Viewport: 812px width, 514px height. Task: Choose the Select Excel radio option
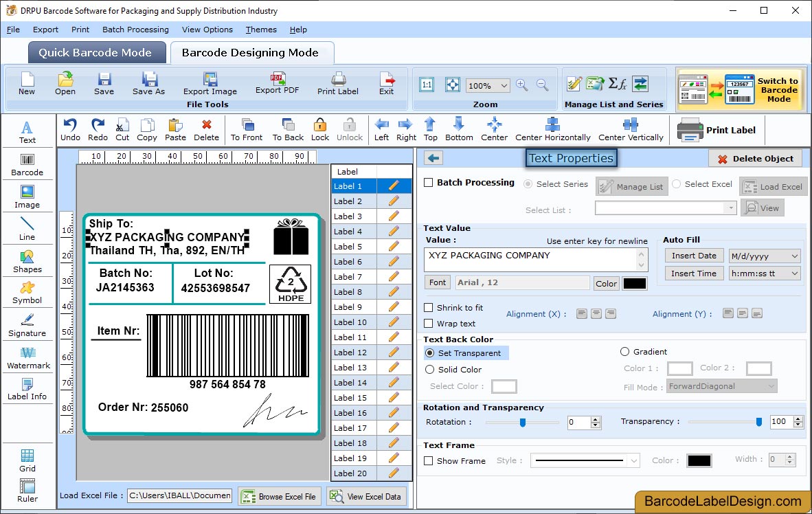point(676,184)
